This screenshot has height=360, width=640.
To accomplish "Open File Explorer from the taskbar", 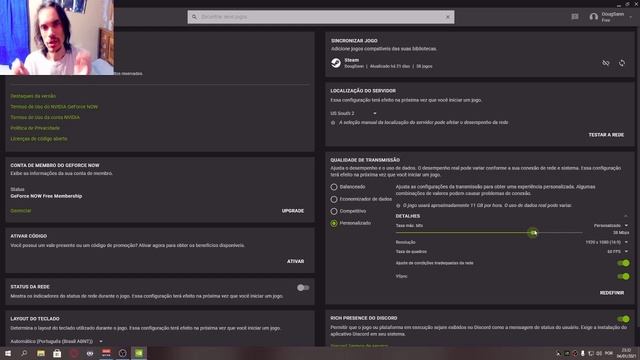I will pyautogui.click(x=41, y=353).
